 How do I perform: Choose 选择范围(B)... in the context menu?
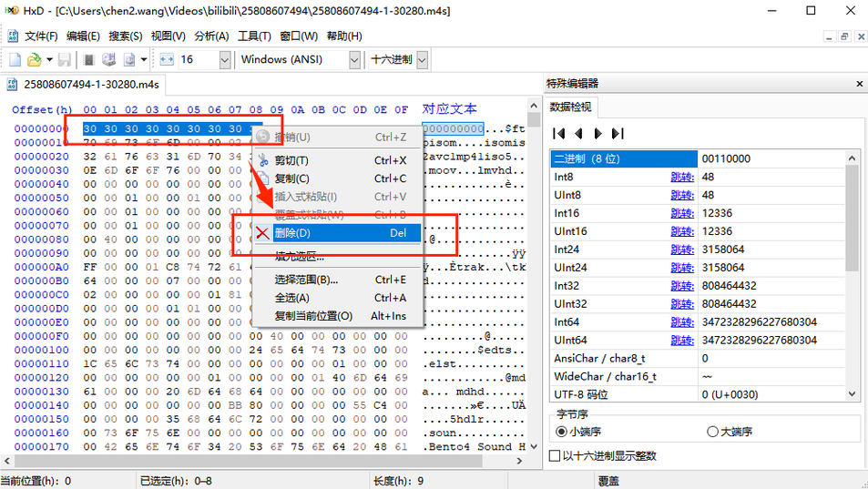click(x=338, y=280)
